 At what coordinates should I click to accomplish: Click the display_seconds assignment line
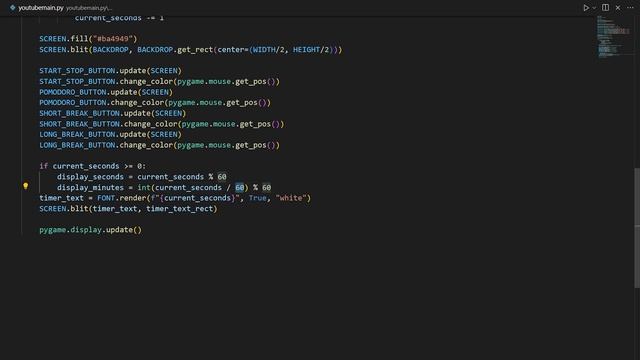click(x=142, y=177)
